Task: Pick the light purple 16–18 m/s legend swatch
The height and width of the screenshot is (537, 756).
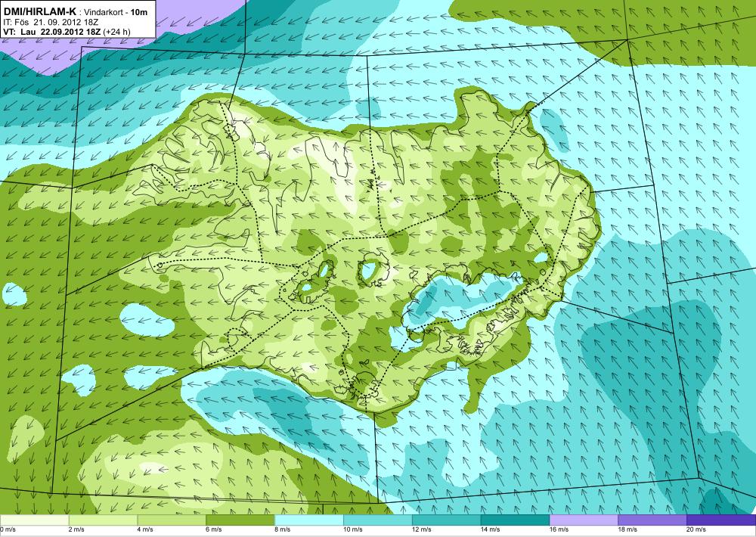Action: 584,520
